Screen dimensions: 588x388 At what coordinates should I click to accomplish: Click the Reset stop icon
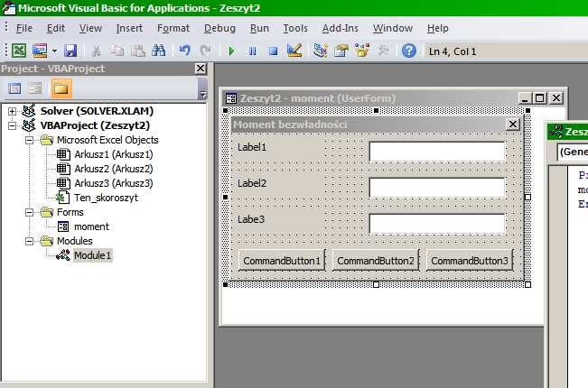coord(274,51)
